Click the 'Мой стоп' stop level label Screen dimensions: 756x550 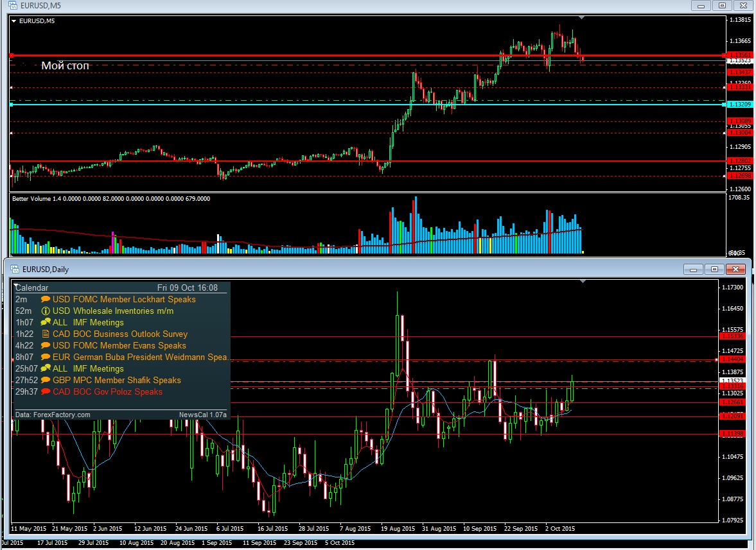(65, 65)
